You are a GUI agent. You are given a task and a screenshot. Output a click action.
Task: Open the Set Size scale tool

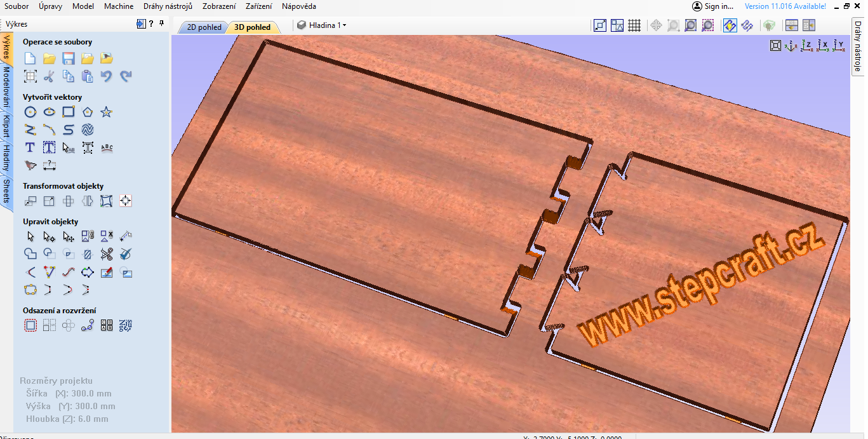pyautogui.click(x=49, y=201)
